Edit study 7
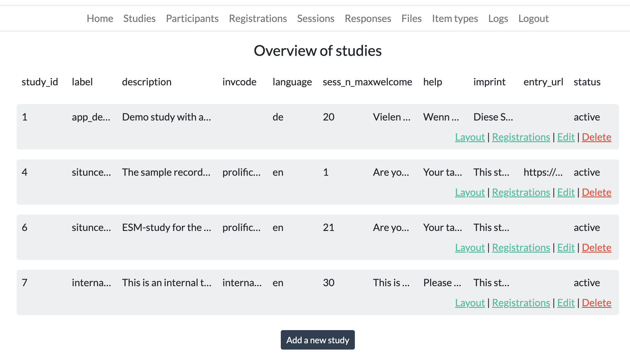 [566, 303]
